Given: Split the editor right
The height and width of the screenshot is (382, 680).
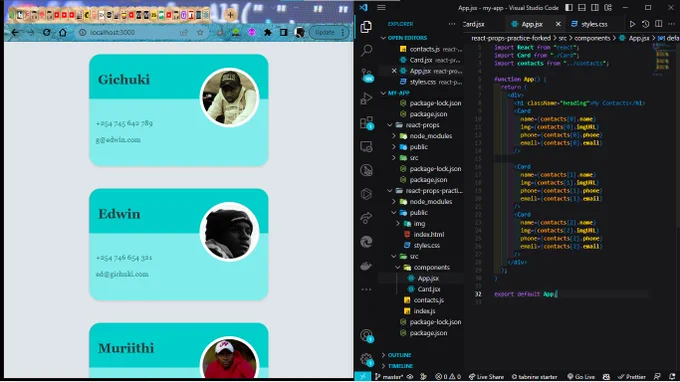Looking at the screenshot, I should click(658, 24).
